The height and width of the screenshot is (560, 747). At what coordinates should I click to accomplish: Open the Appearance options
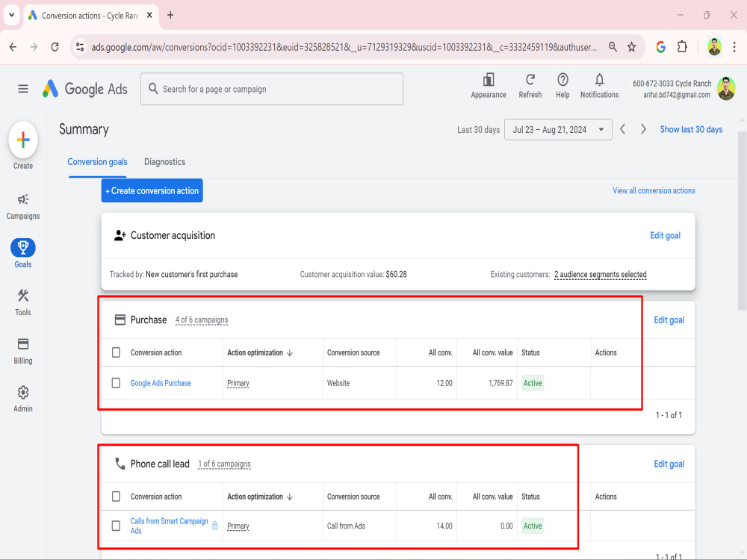tap(489, 86)
